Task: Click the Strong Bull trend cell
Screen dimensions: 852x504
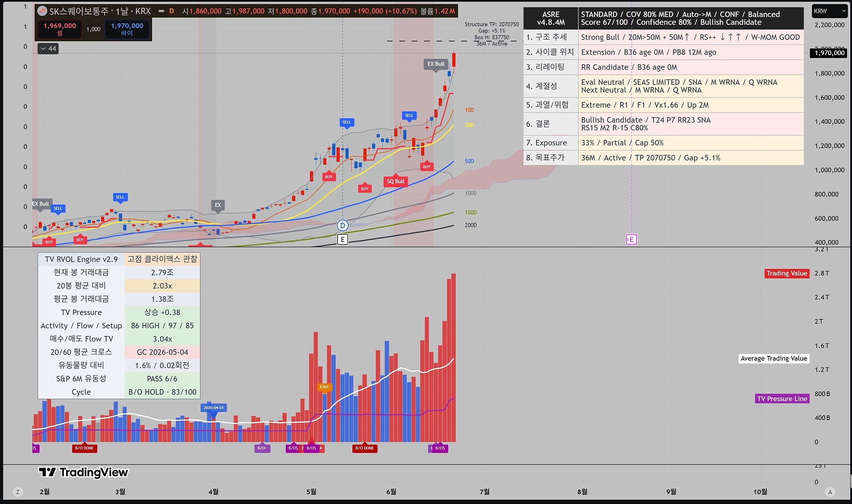Action: click(690, 37)
